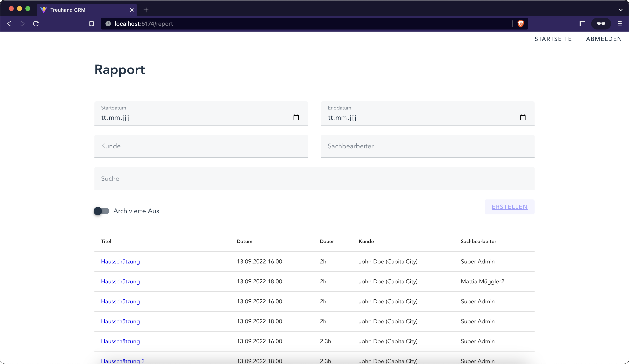
Task: Close the Treuhand CRM tab
Action: [x=132, y=10]
